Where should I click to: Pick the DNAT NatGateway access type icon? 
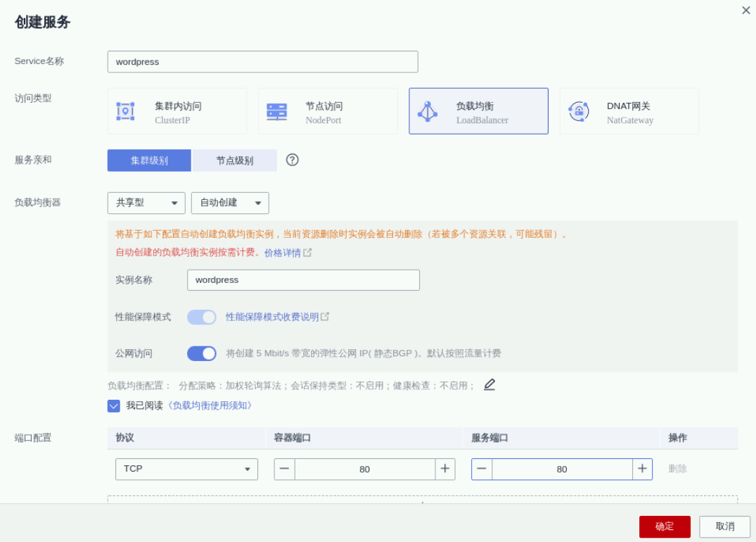578,111
